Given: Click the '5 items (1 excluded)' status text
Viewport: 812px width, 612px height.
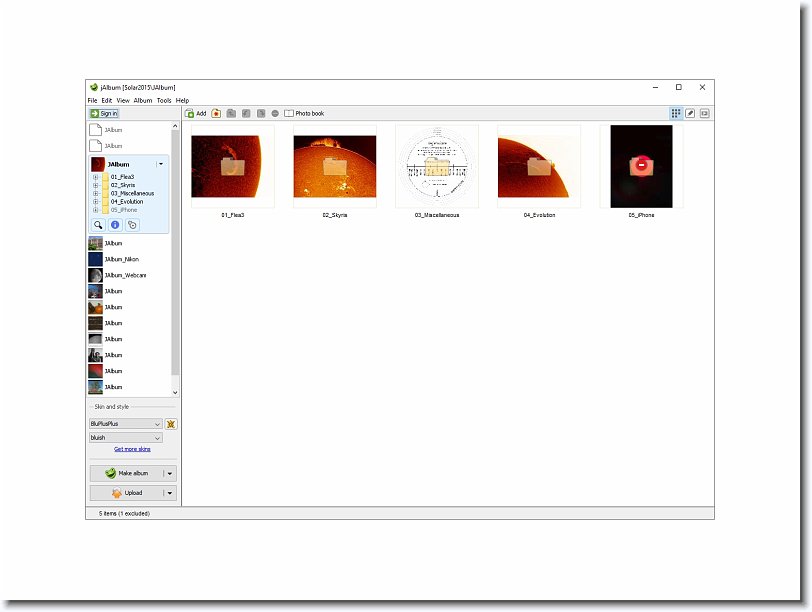Looking at the screenshot, I should [x=124, y=514].
